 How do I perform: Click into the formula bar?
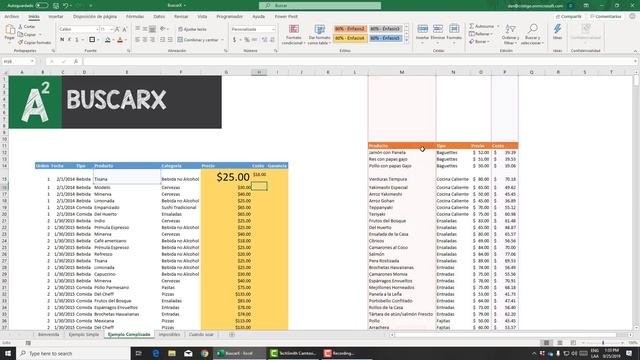(x=359, y=61)
